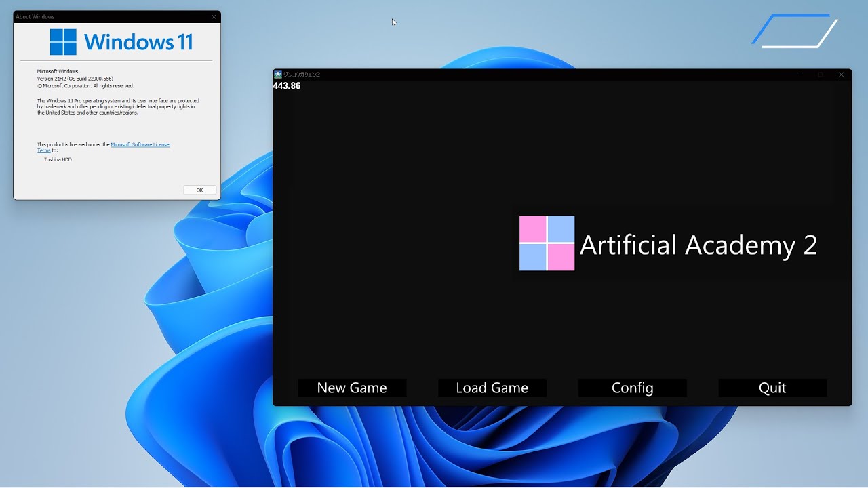This screenshot has height=488, width=868.
Task: Start a New Game in Artificial Academy 2
Action: click(352, 388)
